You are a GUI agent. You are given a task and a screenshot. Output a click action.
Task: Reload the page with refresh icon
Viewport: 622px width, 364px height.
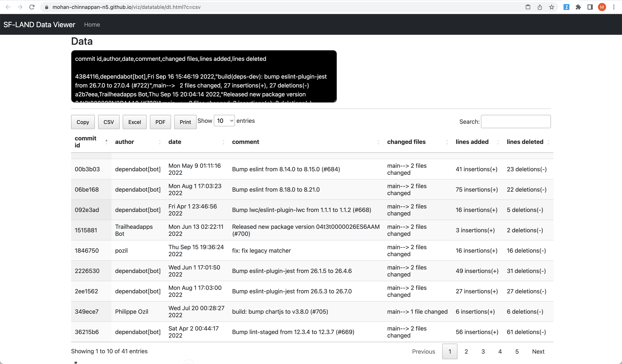click(x=32, y=7)
